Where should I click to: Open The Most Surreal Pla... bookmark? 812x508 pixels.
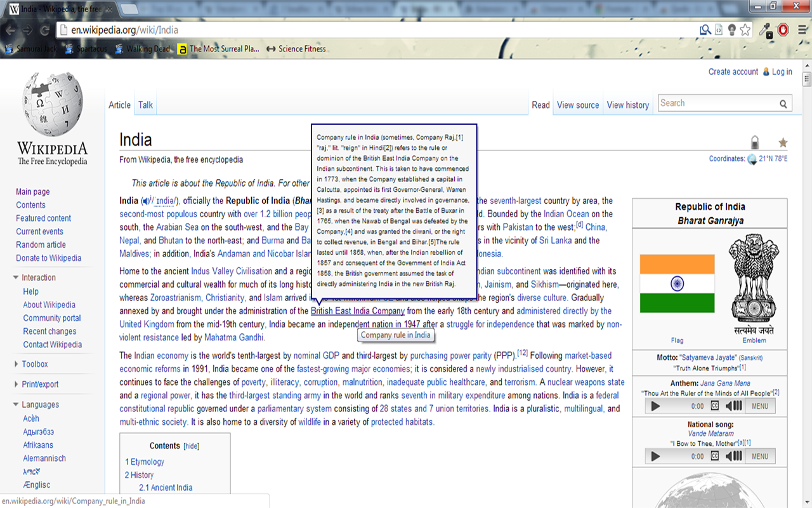tap(219, 49)
